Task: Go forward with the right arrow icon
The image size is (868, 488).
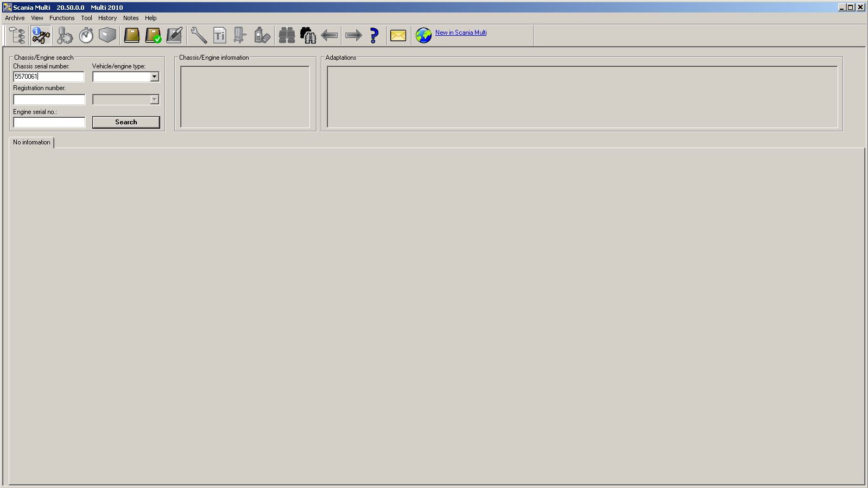Action: (x=353, y=35)
